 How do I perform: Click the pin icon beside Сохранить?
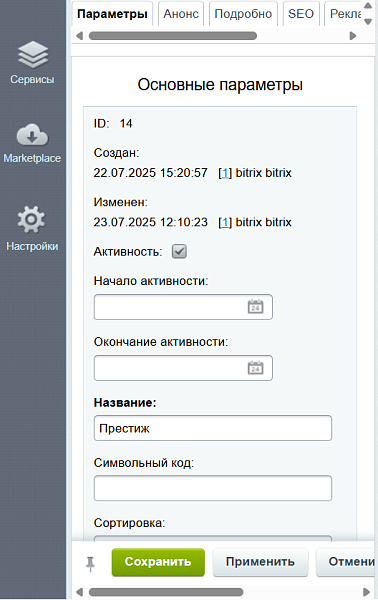tap(90, 564)
